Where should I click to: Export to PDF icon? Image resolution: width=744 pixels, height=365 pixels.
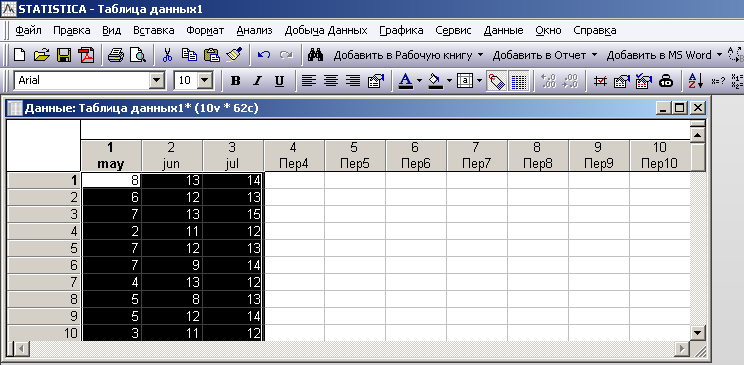tap(86, 55)
